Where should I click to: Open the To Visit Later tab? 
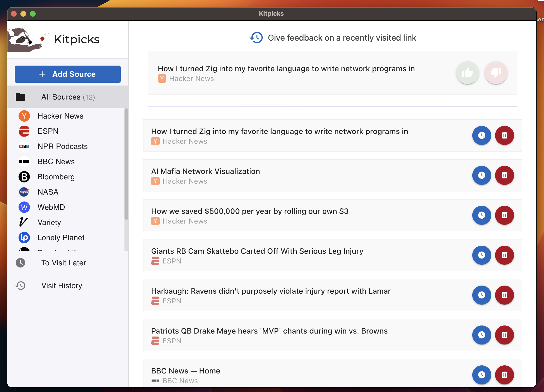[63, 263]
